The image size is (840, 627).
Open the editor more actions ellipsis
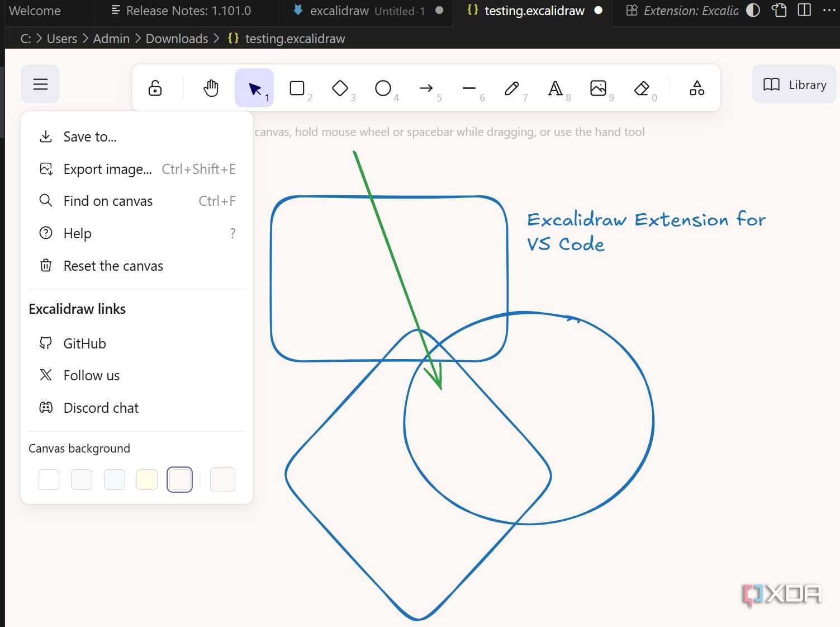click(829, 11)
